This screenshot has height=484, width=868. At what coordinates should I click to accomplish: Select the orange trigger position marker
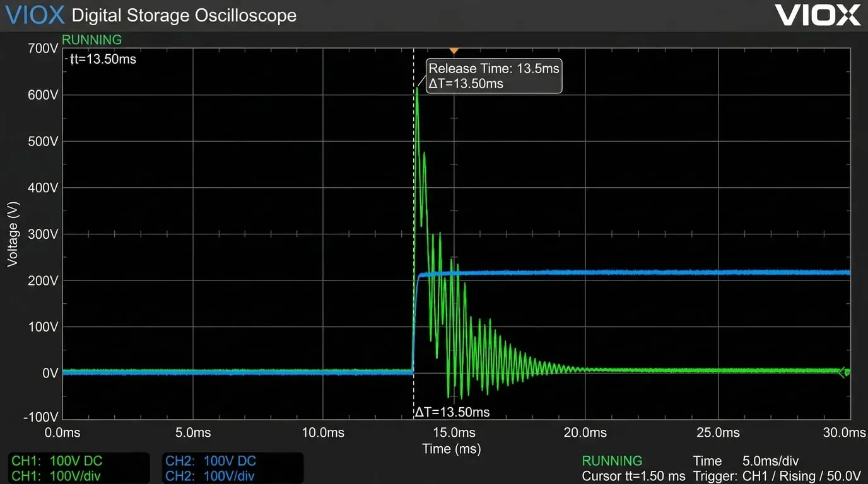[x=453, y=50]
